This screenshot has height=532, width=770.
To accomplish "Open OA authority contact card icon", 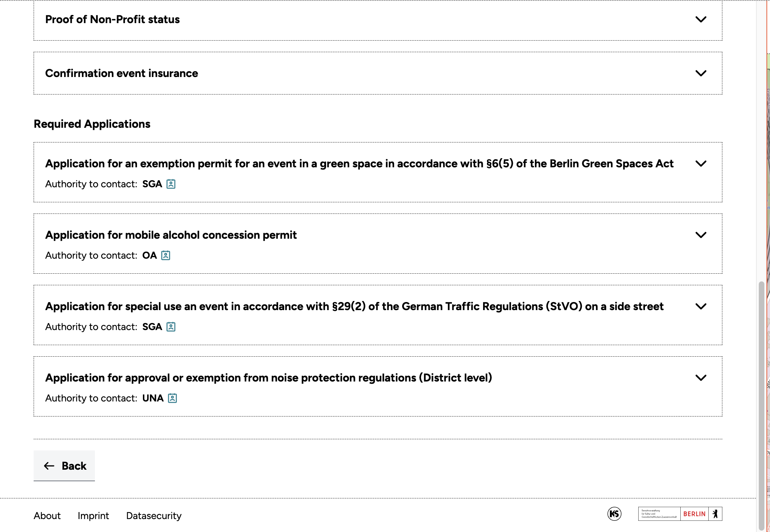I will tap(166, 255).
